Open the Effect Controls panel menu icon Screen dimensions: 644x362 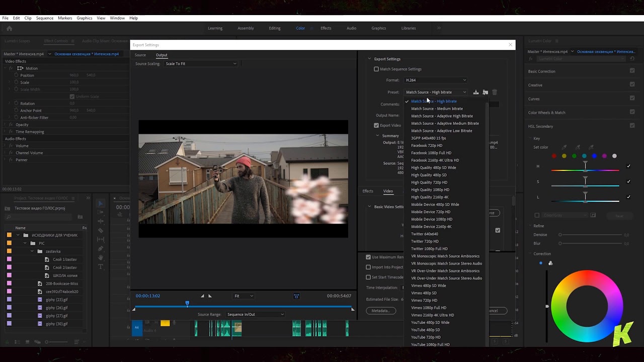pos(72,41)
